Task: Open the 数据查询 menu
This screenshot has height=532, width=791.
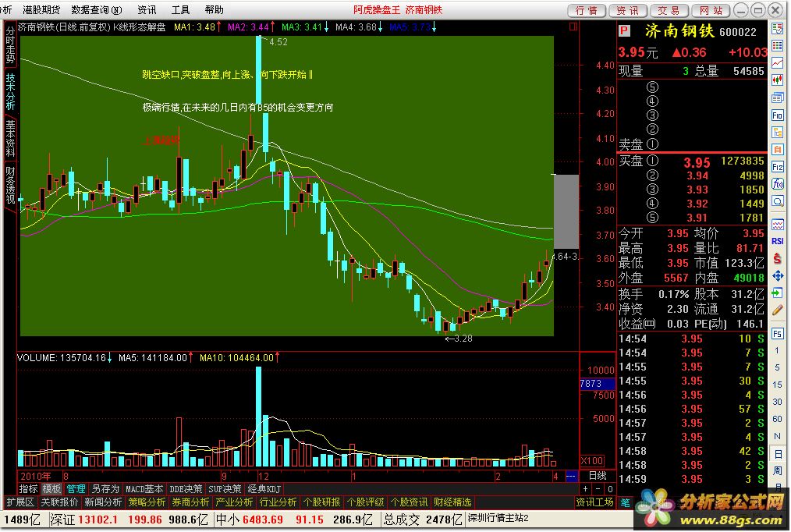Action: [x=97, y=9]
